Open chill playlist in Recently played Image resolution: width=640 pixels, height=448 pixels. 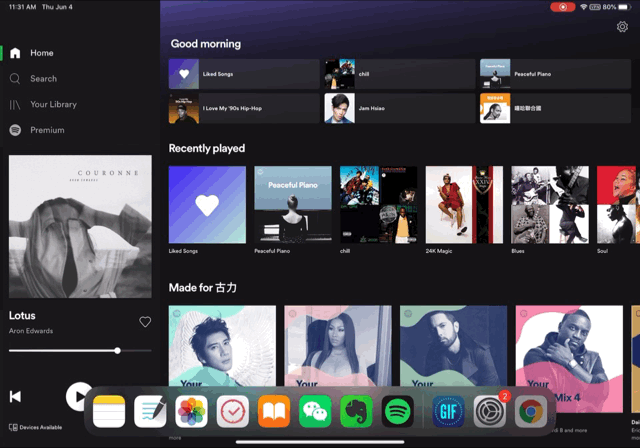(379, 205)
